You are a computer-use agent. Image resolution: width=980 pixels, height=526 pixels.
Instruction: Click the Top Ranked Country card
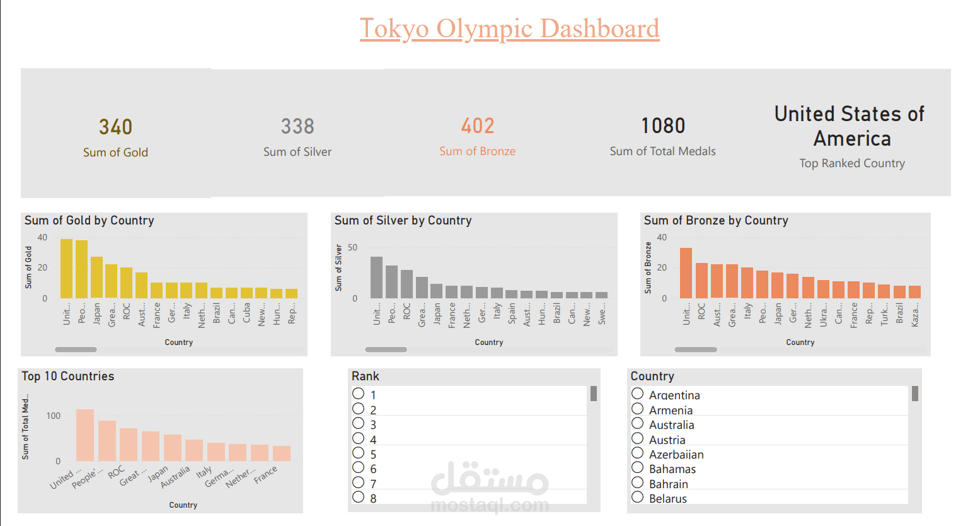point(851,136)
